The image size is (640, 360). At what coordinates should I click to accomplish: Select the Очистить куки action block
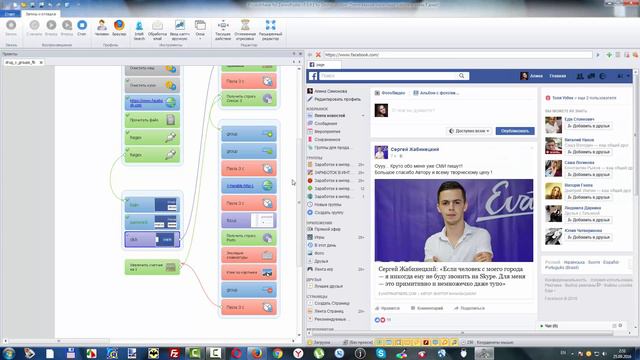pos(152,85)
